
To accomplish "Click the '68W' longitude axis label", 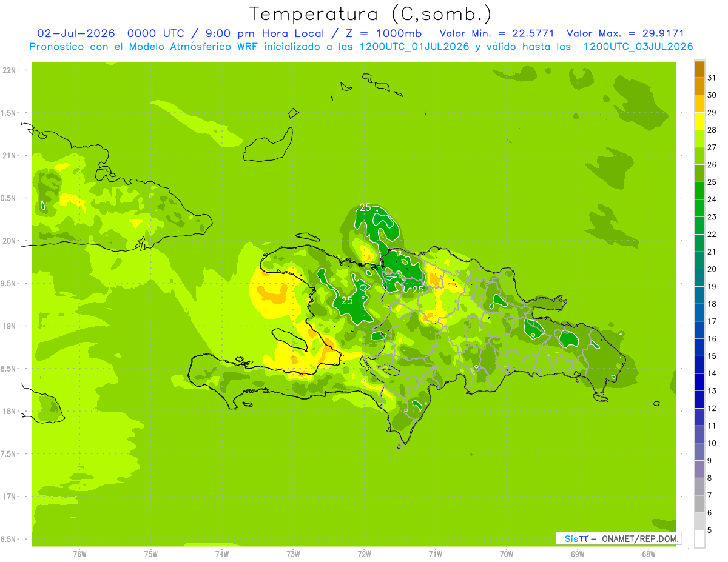I will 649,554.
